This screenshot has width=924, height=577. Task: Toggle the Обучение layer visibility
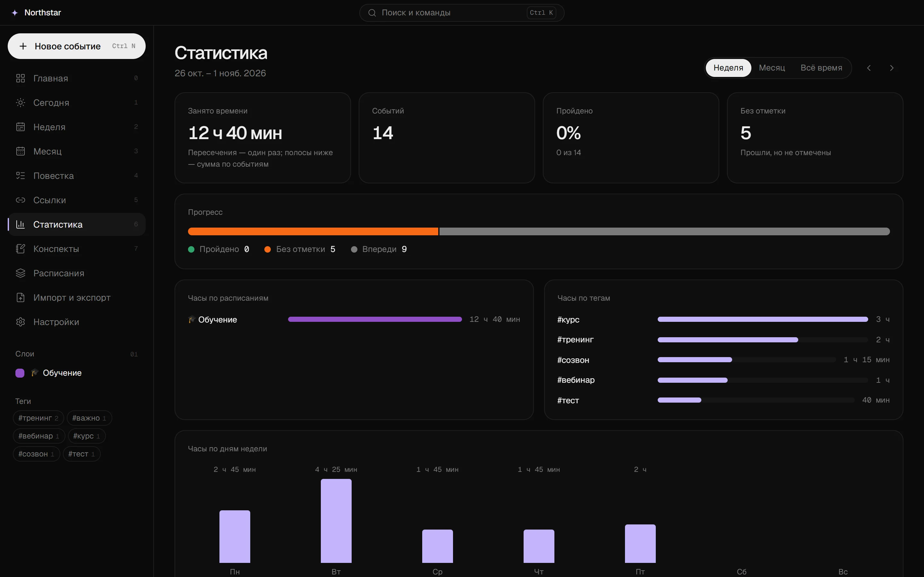76,373
